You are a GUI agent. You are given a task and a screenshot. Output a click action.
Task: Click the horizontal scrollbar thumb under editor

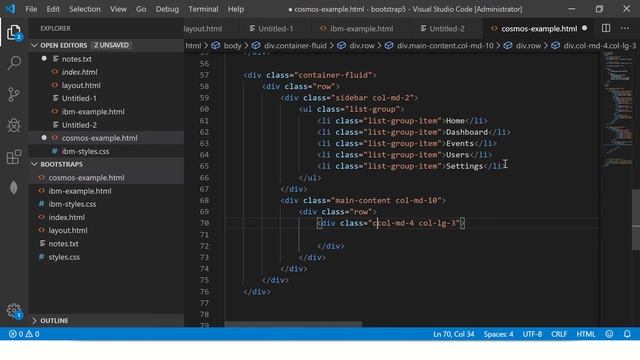coord(293,324)
